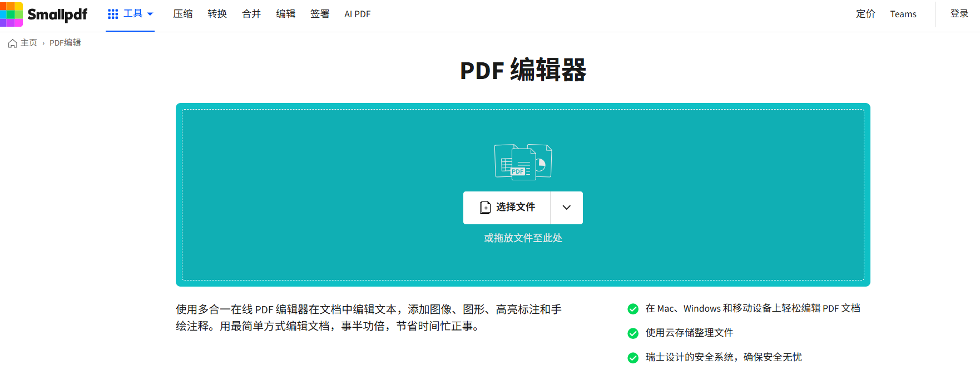
Task: Go to 主页 breadcrumb link
Action: [x=29, y=43]
